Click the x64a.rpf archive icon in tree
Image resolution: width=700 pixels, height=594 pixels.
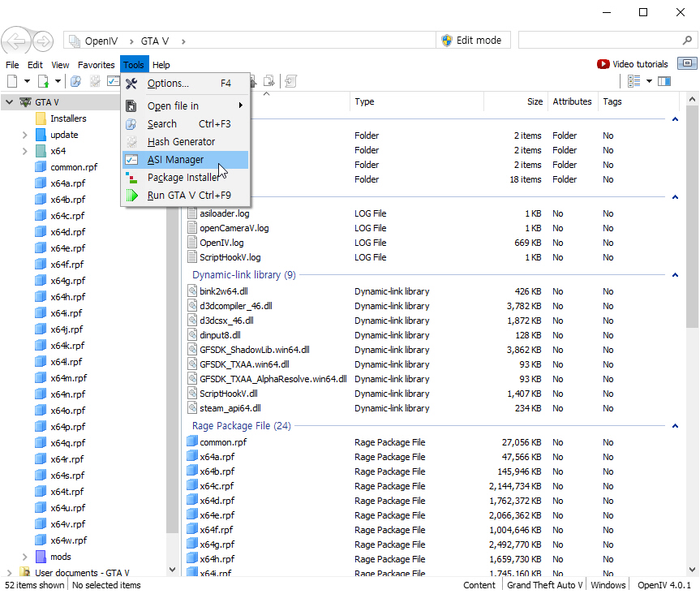click(x=41, y=183)
